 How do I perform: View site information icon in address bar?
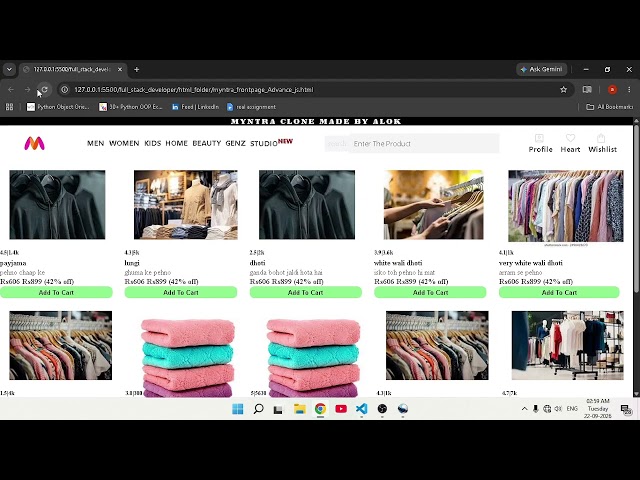click(x=64, y=89)
